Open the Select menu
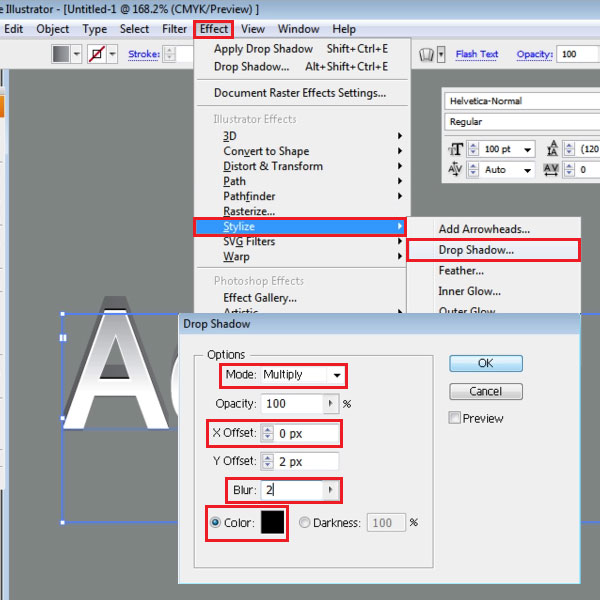600x600 pixels. point(134,29)
